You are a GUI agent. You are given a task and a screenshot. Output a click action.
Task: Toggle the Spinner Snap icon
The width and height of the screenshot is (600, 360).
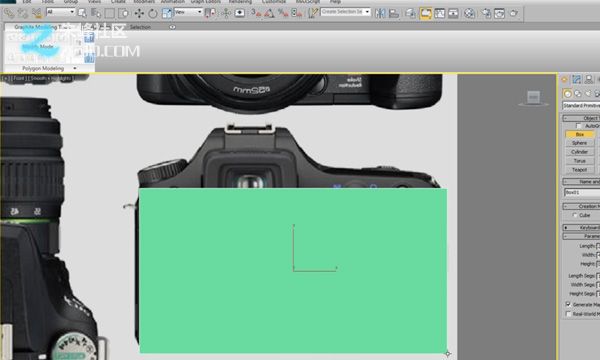pos(297,14)
